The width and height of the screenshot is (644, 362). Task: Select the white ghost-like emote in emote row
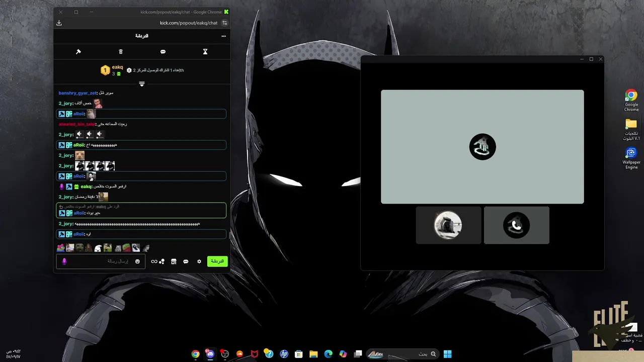(98, 248)
